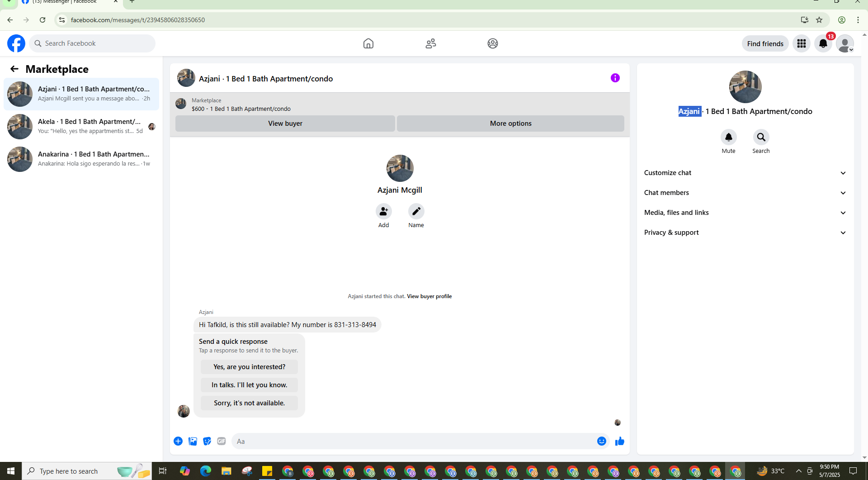Viewport: 868px width, 480px height.
Task: Send quick response 'Sorry, it's not available.'
Action: coord(249,403)
